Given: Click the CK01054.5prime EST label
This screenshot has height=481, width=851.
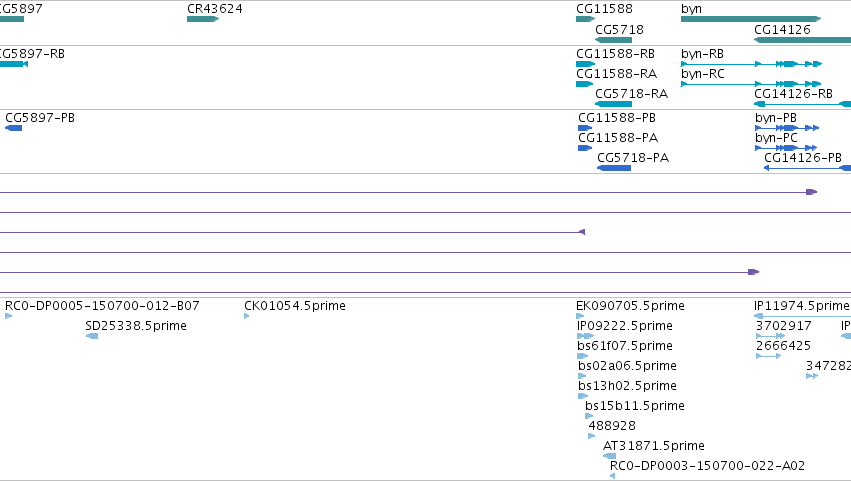Looking at the screenshot, I should click(295, 306).
